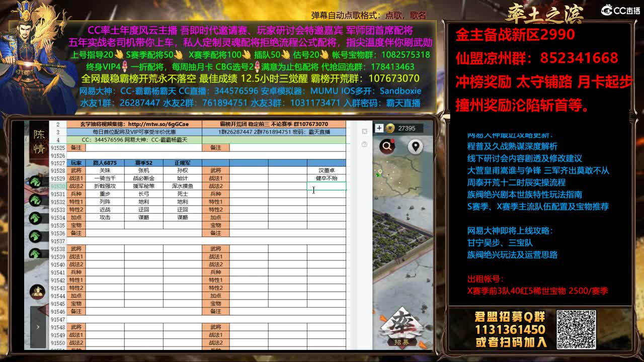Select cell containing 张机

coord(143,170)
